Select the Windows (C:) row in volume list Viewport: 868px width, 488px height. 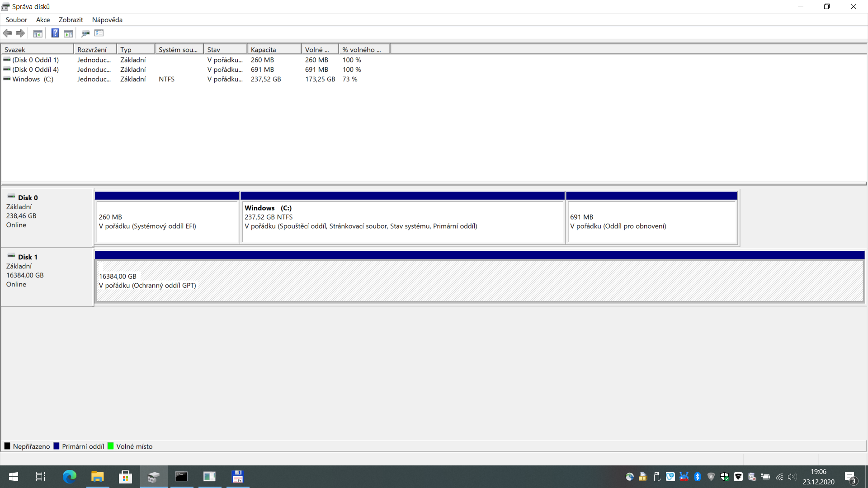[33, 79]
